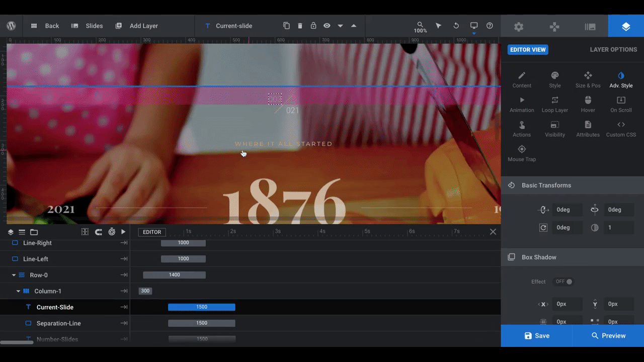
Task: Click the timeline folder icon
Action: (34, 232)
